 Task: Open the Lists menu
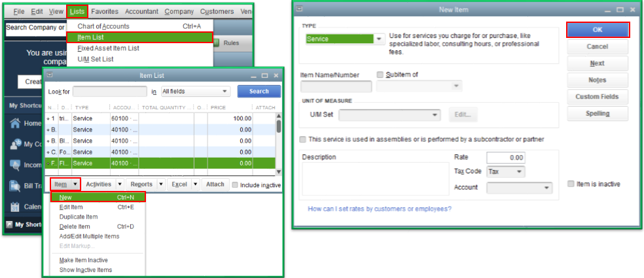pos(77,12)
